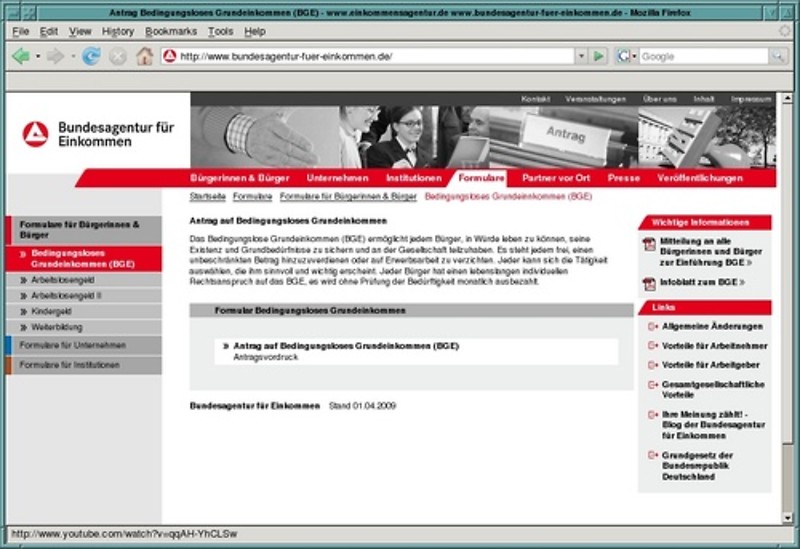Open PDF icon for Mitteilung an alle Bürgerinnen
The image size is (800, 549).
649,244
